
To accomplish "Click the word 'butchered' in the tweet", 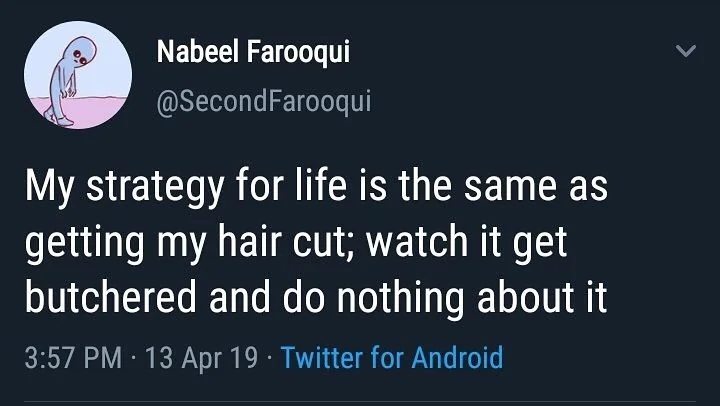I will [110, 297].
